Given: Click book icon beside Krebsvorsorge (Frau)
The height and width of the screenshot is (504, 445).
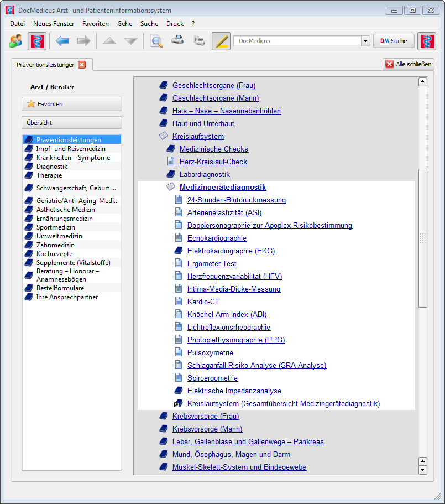Looking at the screenshot, I should 164,416.
